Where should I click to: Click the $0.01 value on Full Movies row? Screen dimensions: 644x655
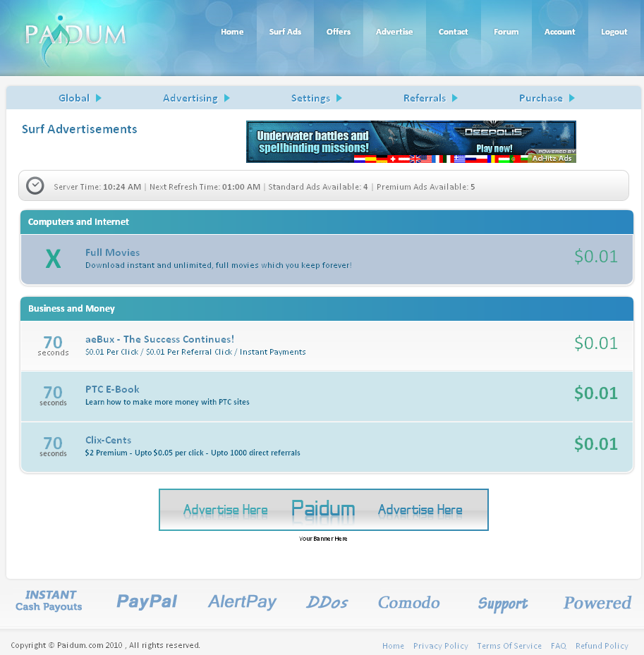596,257
